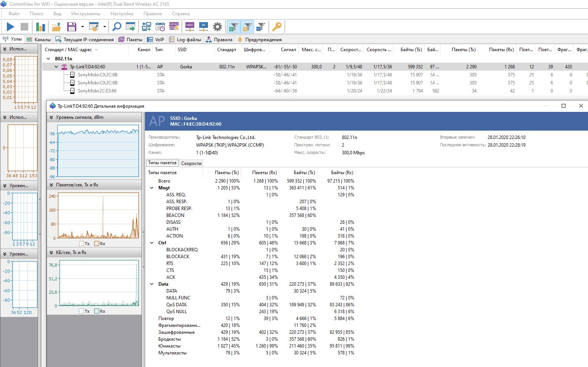The width and height of the screenshot is (588, 367).
Task: Toggle the control packets filter funnel (C)
Action: pos(261,27)
